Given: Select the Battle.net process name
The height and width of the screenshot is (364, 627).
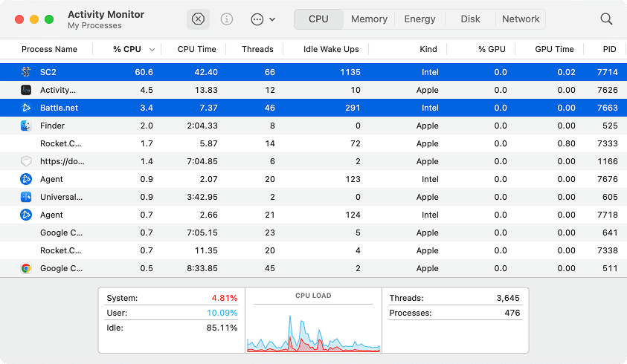Looking at the screenshot, I should [x=60, y=108].
